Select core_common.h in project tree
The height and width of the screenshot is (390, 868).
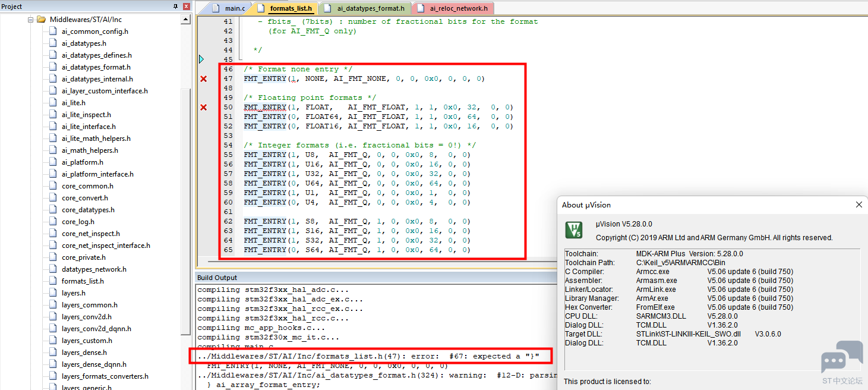click(87, 186)
